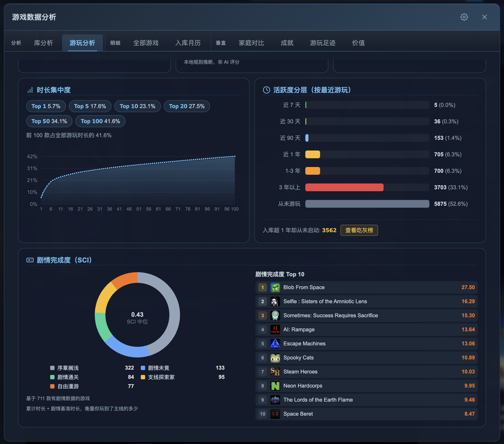
Task: Open the 成就 tab
Action: click(x=287, y=43)
